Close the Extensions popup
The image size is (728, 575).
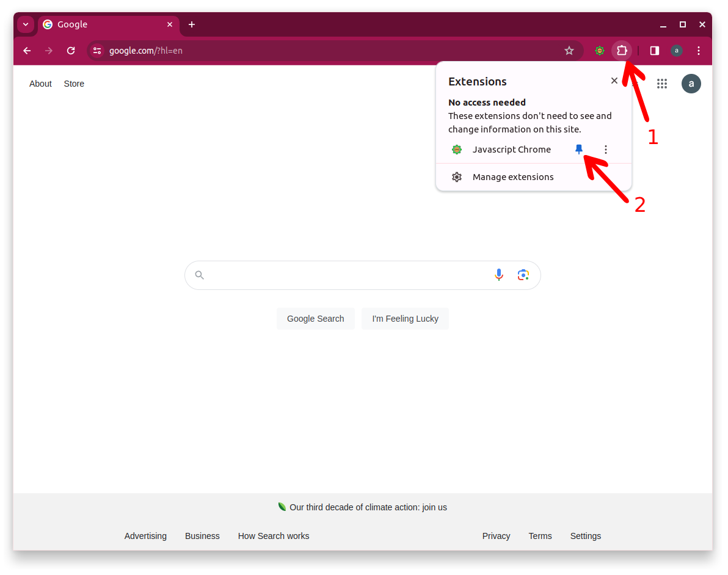[x=614, y=81]
